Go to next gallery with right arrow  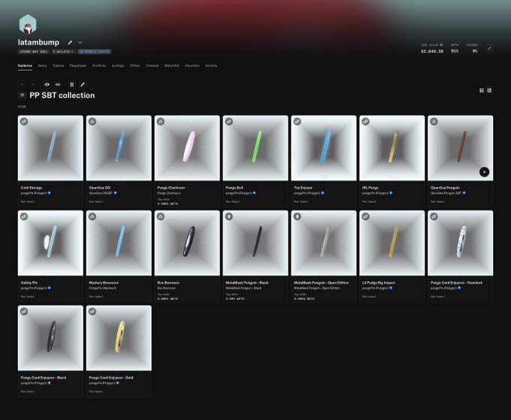click(x=33, y=84)
